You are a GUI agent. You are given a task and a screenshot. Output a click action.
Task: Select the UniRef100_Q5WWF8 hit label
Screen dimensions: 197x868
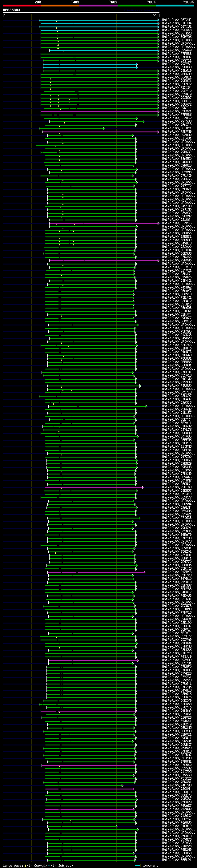(x=177, y=836)
